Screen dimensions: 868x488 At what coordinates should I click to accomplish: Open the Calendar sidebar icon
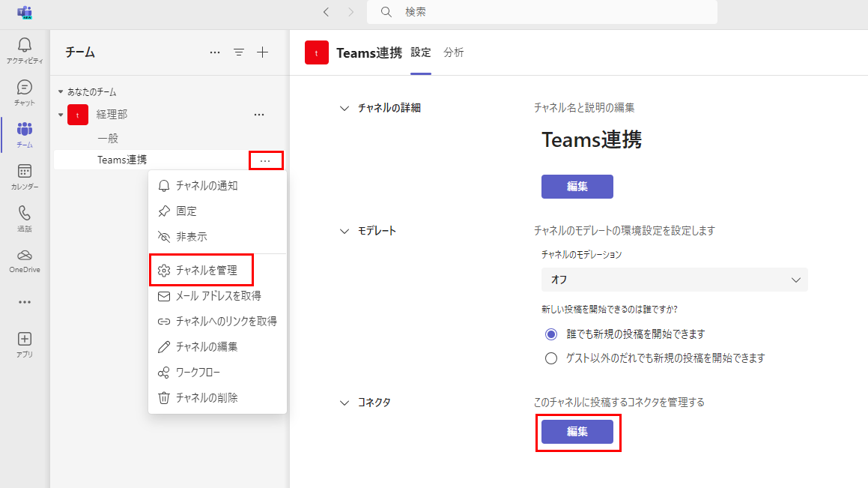[x=25, y=177]
